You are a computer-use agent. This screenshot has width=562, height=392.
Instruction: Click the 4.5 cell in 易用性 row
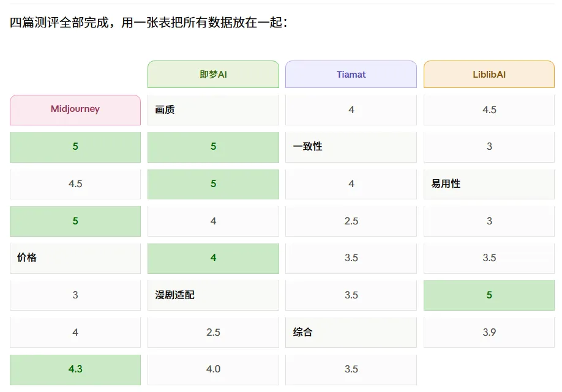coord(75,184)
